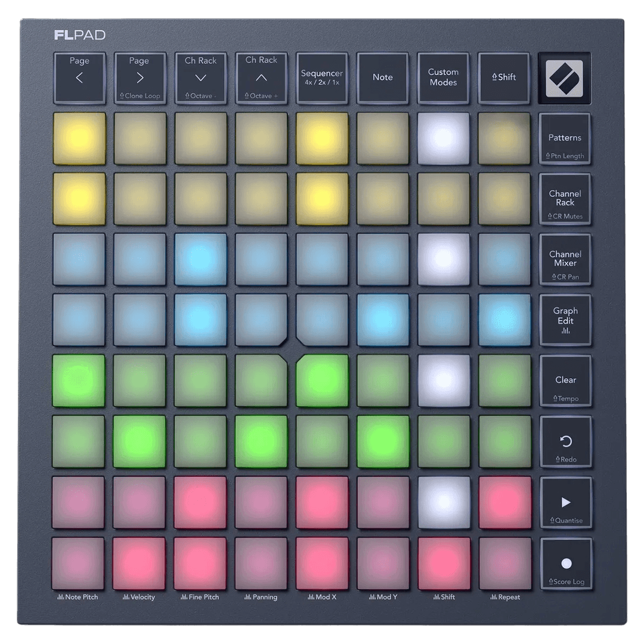Start playback with the Play (Quantise) button
Viewport: 644px width, 644px height.
point(565,503)
